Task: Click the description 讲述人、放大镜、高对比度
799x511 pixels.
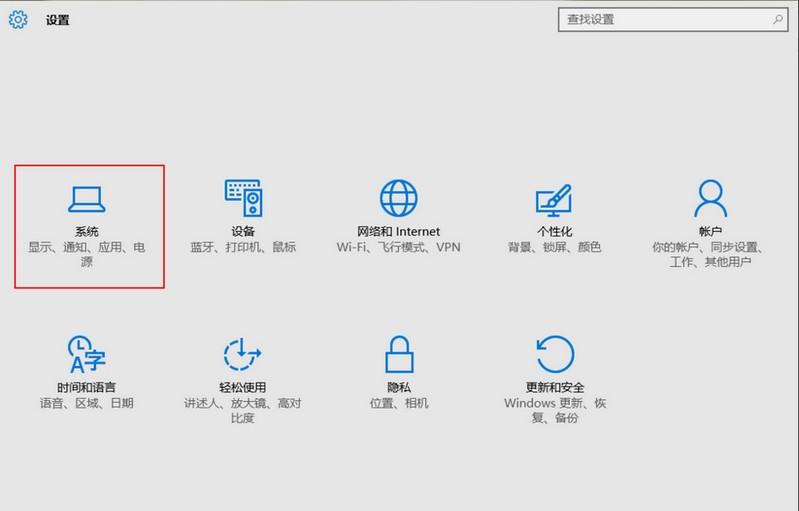Action: pyautogui.click(x=243, y=411)
